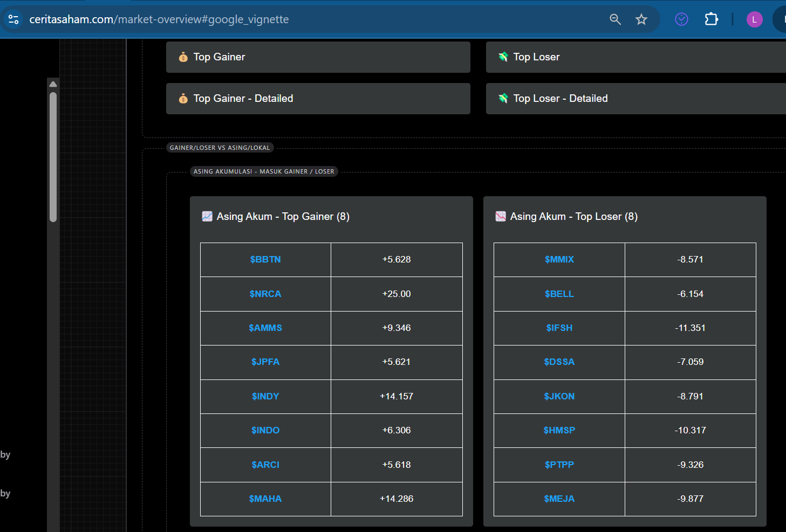Select the -11.351 value for IFSH
Screen dimensions: 786x532
691,328
